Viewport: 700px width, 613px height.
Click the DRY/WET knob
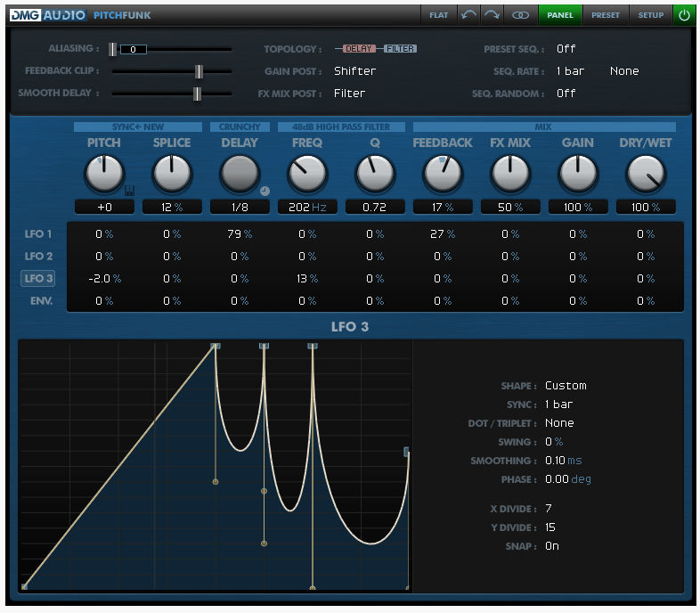[x=646, y=174]
